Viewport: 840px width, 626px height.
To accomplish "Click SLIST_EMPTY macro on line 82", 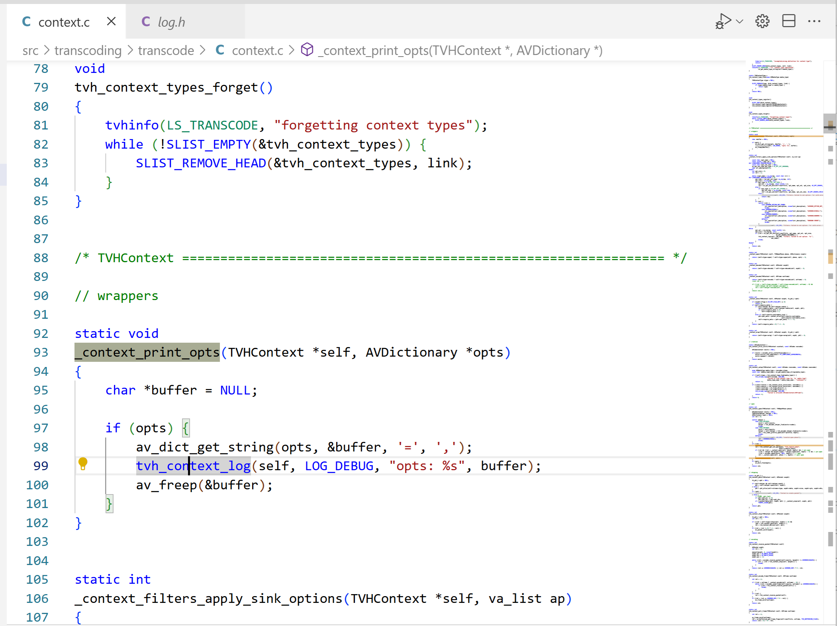I will click(208, 144).
